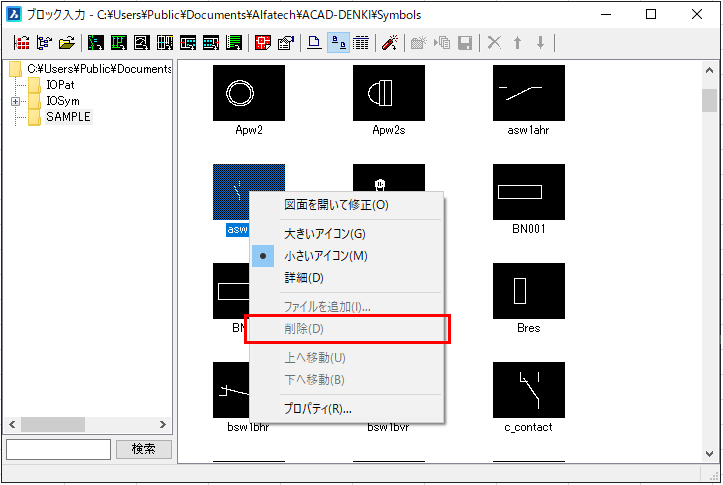723x485 pixels.
Task: Click the red circuit-pattern toolbar icon
Action: tap(263, 43)
